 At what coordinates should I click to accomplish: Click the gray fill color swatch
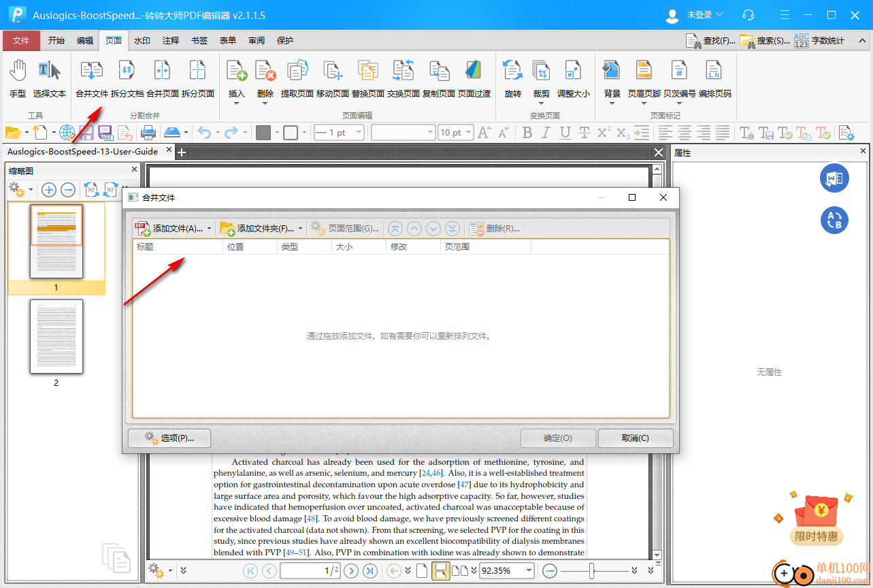(x=263, y=133)
